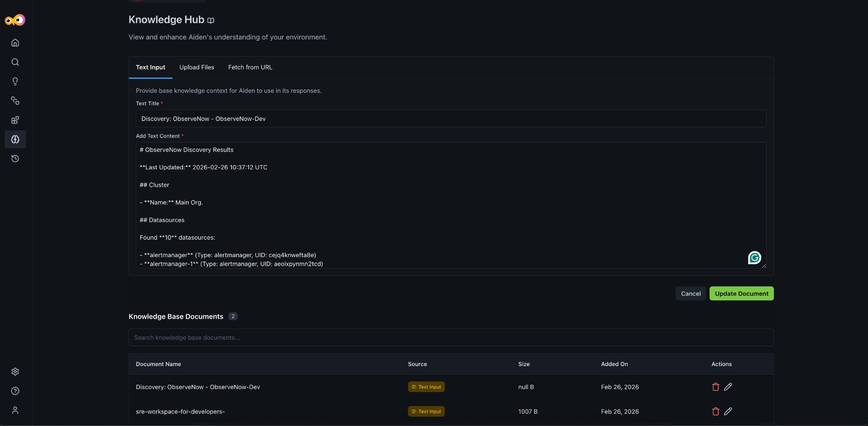Screen dimensions: 868x426
Task: Click the Search icon in sidebar
Action: point(15,62)
